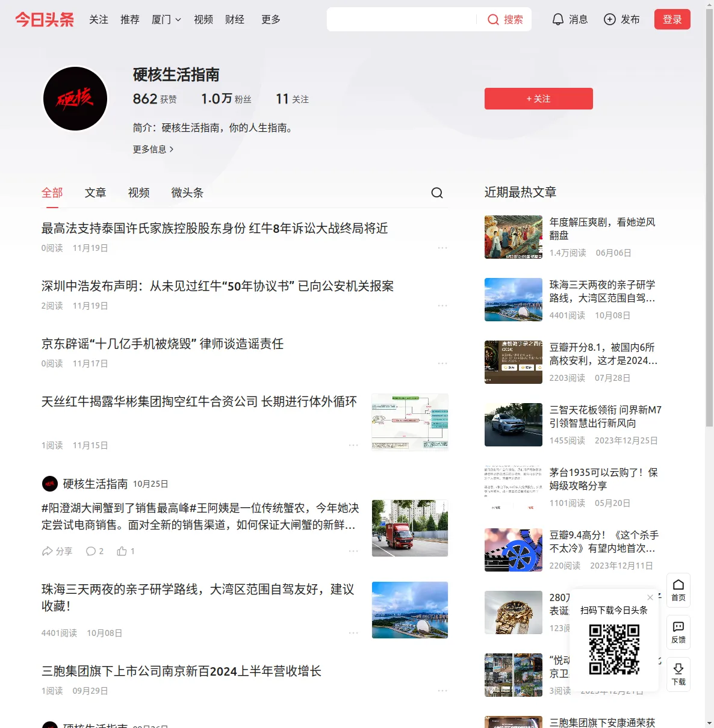Switch to the profile 视频 tab

coord(139,193)
